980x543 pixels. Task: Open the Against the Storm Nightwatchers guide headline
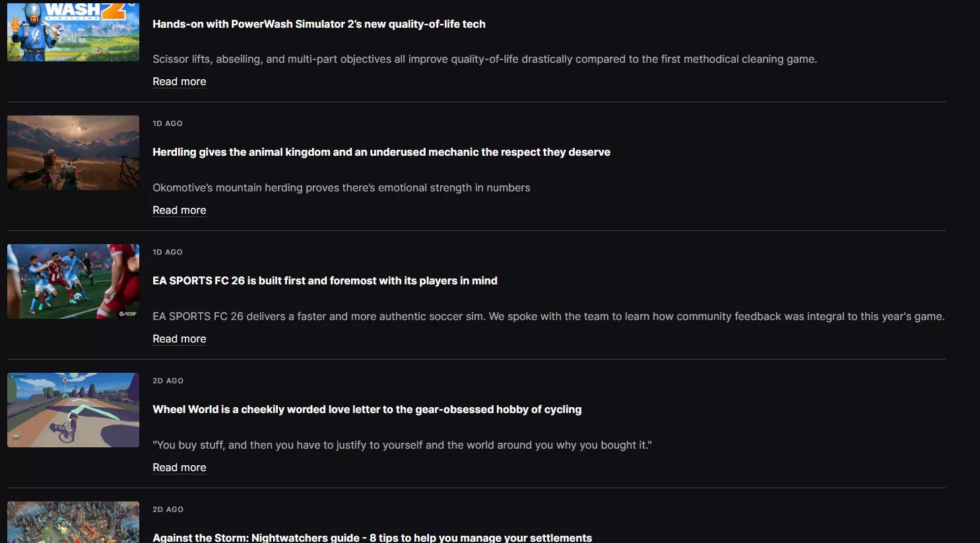point(372,537)
